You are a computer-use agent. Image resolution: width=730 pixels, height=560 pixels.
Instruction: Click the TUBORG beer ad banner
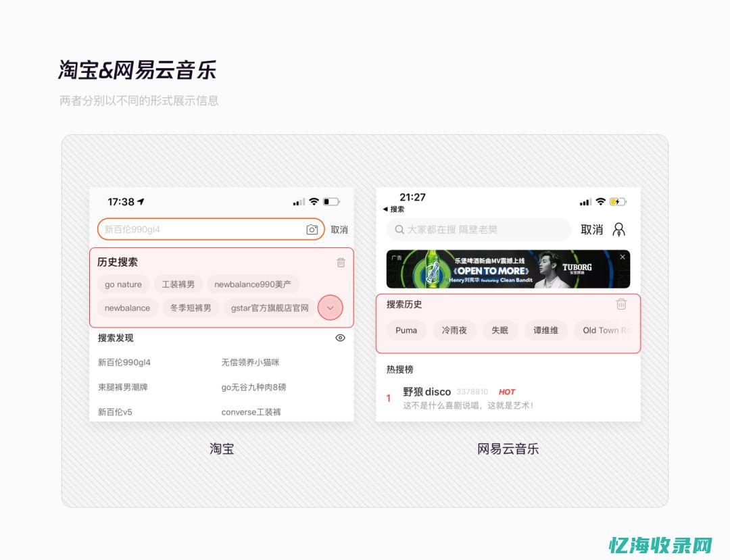[507, 268]
